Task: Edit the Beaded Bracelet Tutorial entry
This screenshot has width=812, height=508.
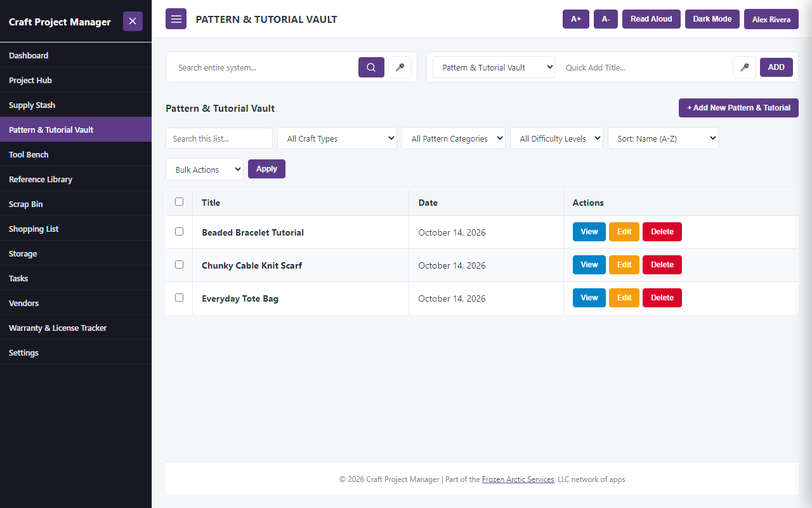Action: pyautogui.click(x=624, y=232)
